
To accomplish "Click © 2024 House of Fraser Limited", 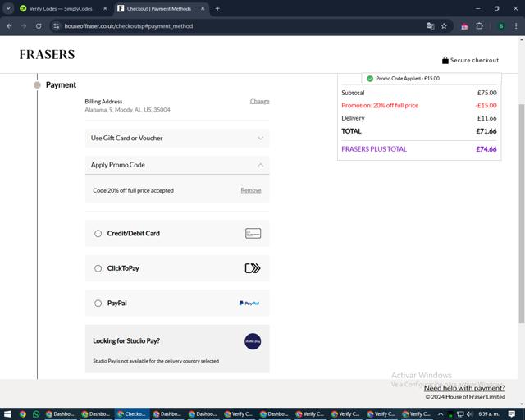I will 465,397.
